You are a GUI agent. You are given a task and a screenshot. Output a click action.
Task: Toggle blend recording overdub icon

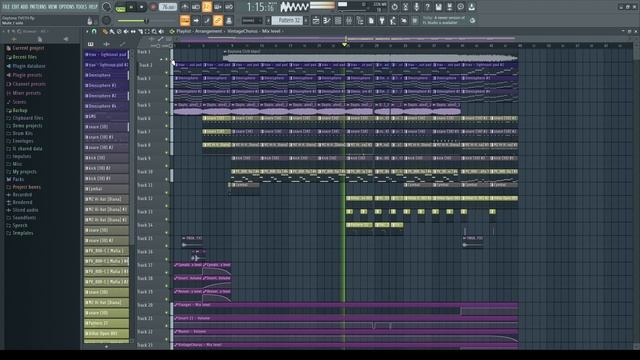(x=218, y=7)
